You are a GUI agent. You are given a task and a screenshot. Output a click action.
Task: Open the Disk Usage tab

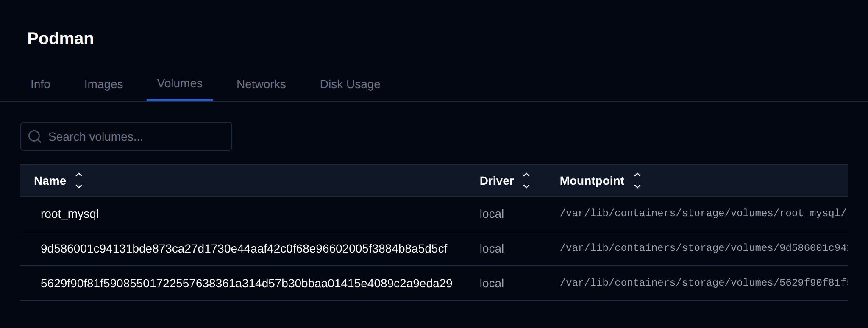pyautogui.click(x=350, y=84)
